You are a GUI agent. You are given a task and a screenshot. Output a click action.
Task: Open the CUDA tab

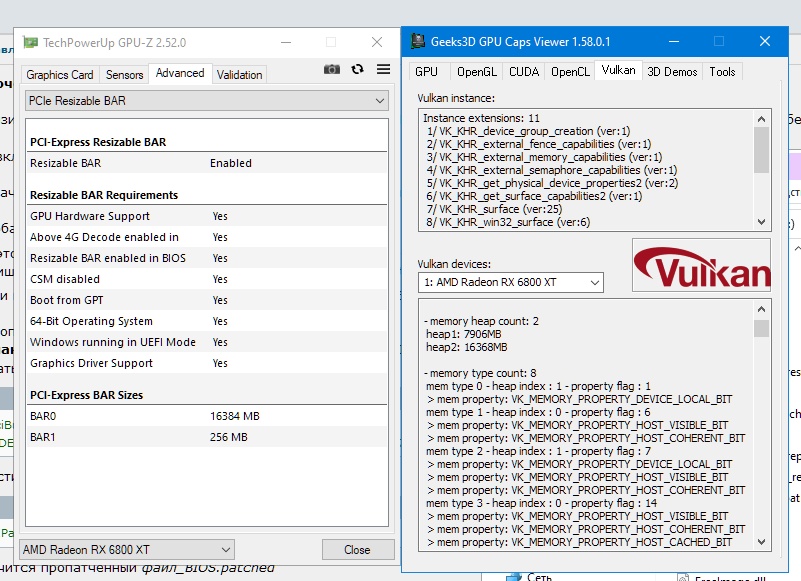pos(524,72)
